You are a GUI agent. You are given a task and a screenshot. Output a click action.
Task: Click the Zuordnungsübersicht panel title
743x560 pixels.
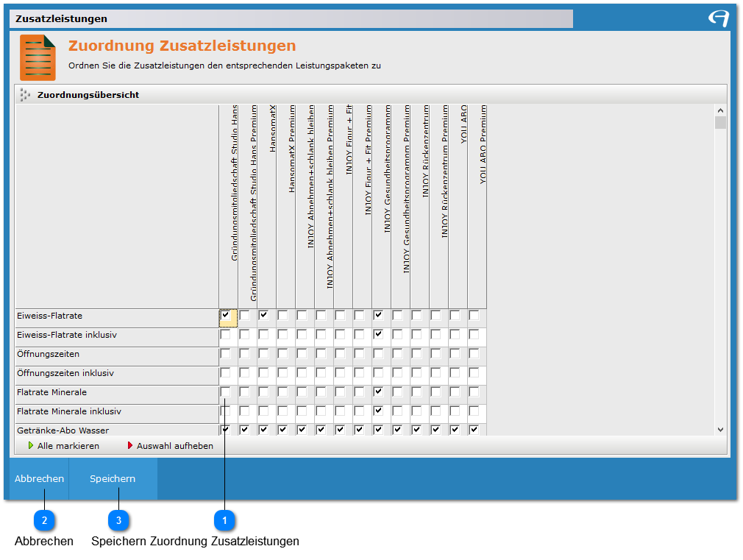click(88, 95)
